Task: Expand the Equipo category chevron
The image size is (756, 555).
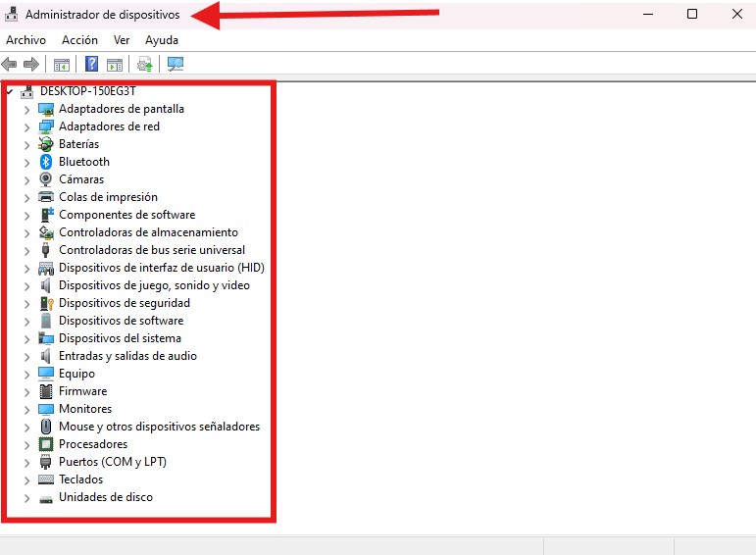Action: tap(27, 375)
